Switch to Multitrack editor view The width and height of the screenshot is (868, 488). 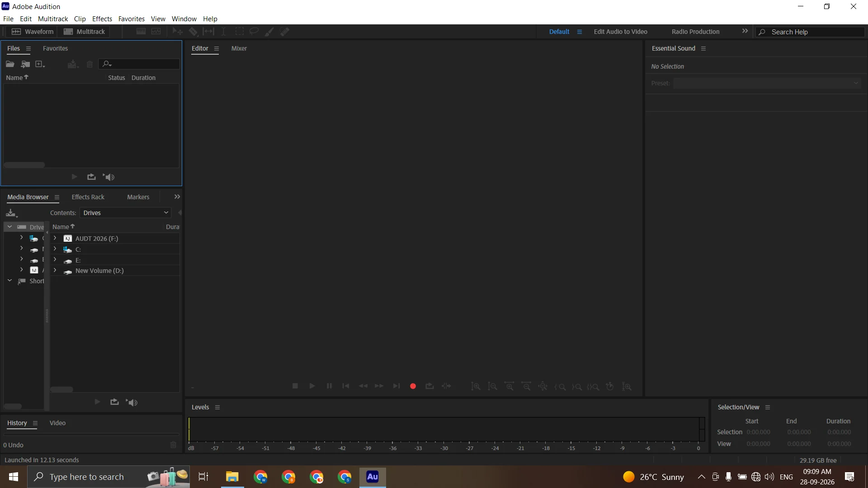tap(85, 32)
